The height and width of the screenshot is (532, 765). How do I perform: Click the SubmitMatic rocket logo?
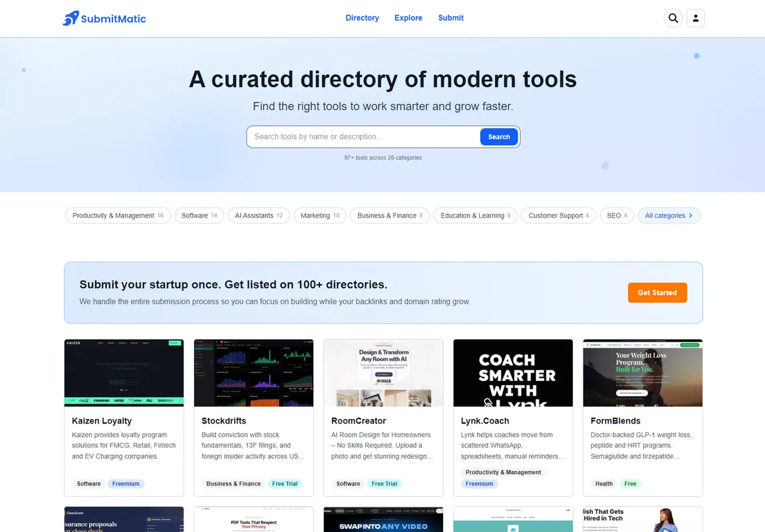(104, 19)
